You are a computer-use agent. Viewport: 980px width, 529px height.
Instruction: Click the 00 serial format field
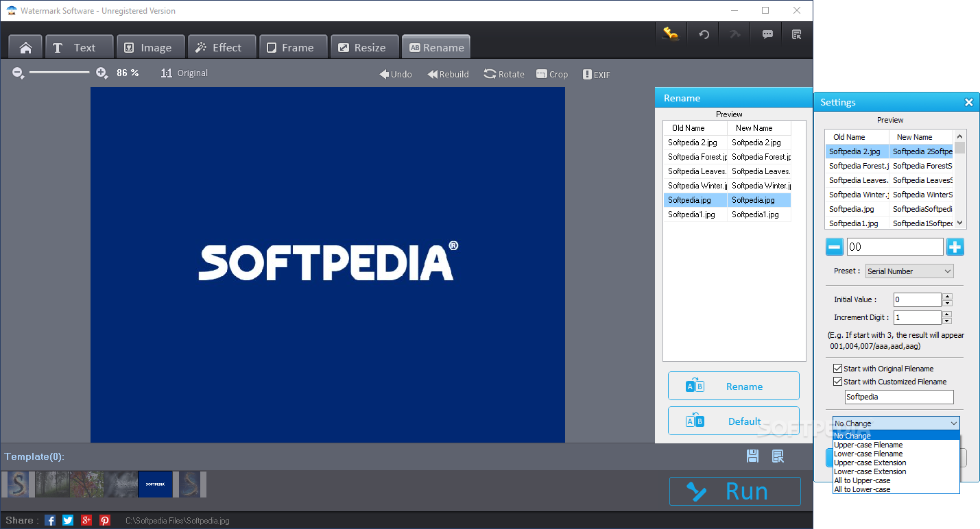pyautogui.click(x=895, y=247)
